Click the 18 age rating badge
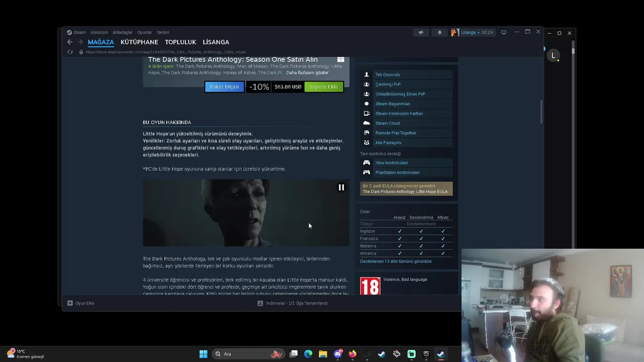Screen dimensions: 644x362 coord(370,286)
